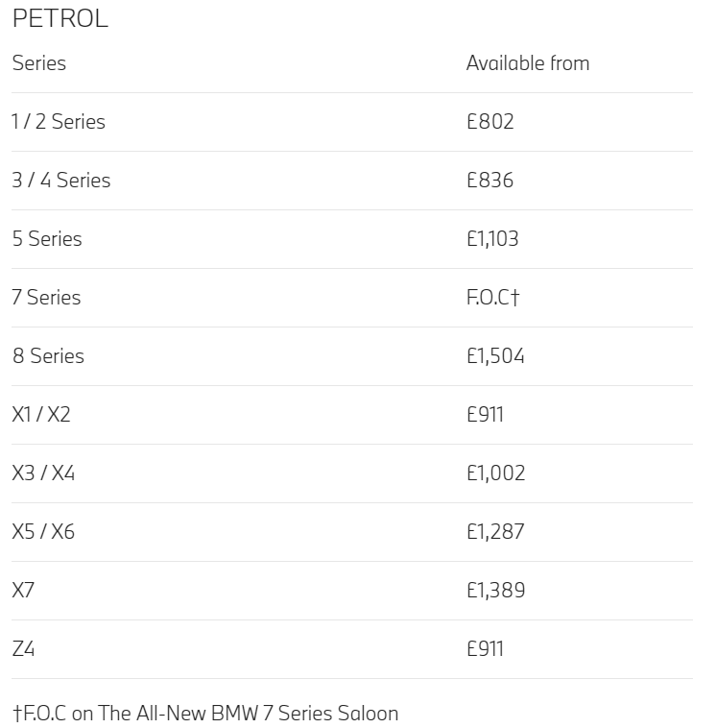Click the £802 price
Screen dimensions: 716x728
click(490, 122)
